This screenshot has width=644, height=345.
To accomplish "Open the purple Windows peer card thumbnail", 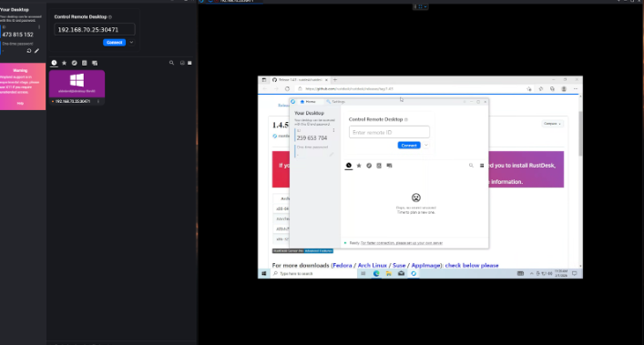I will tap(77, 84).
